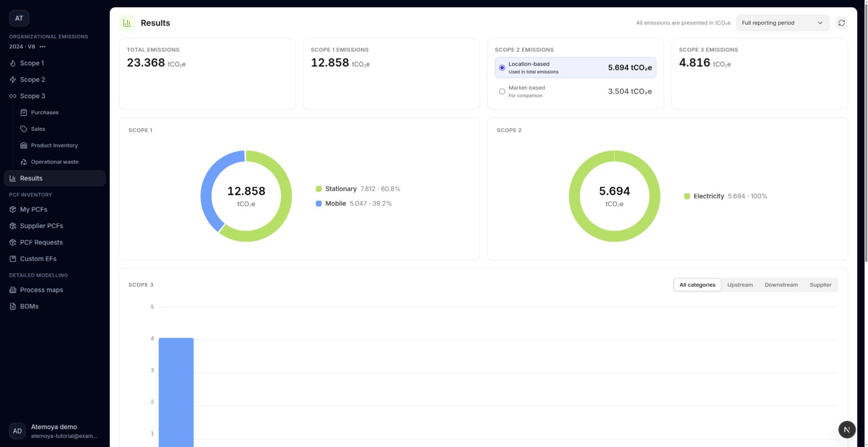This screenshot has width=868, height=447.
Task: Click the Custom EFs book icon
Action: click(13, 259)
